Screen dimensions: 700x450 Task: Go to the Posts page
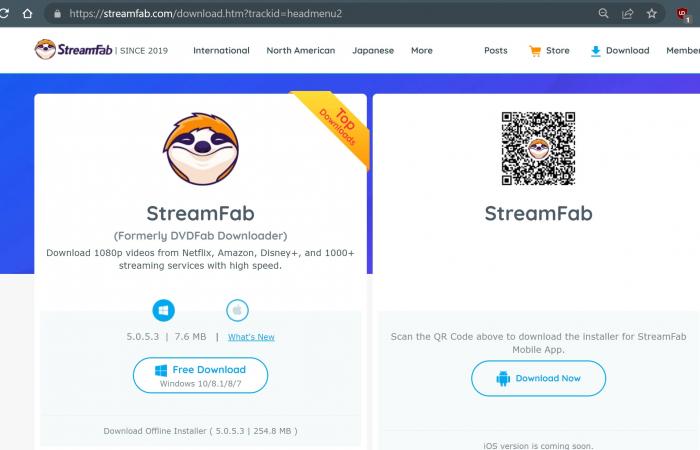point(496,50)
